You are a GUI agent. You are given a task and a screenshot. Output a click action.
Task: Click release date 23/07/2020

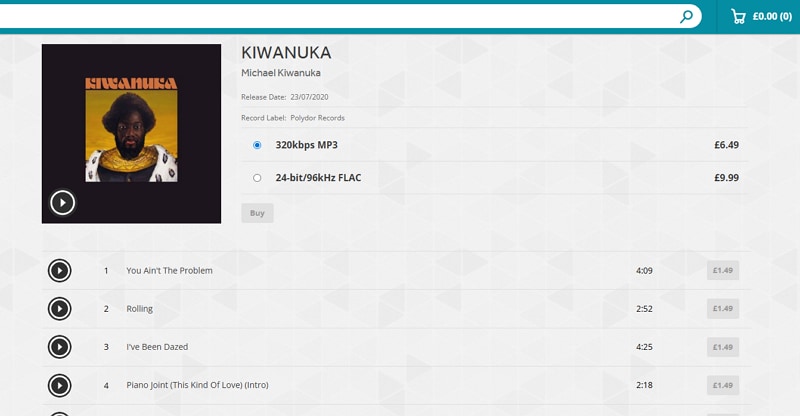(x=309, y=97)
